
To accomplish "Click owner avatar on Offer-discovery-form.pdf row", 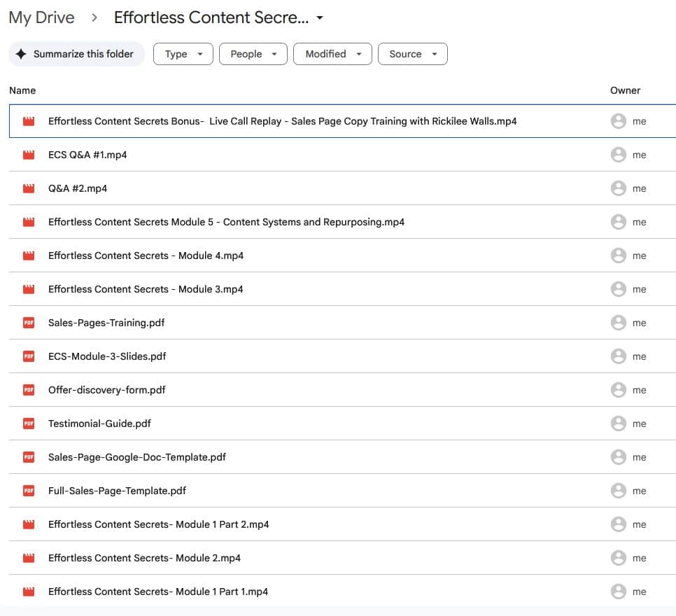I will pos(618,390).
